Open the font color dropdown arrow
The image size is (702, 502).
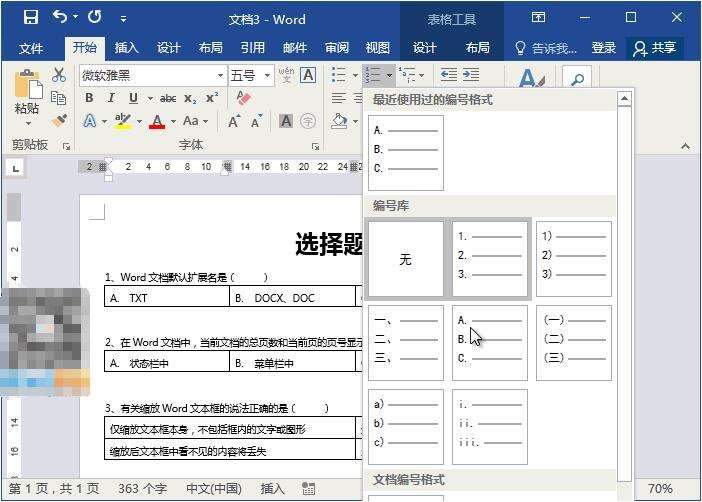(x=173, y=121)
